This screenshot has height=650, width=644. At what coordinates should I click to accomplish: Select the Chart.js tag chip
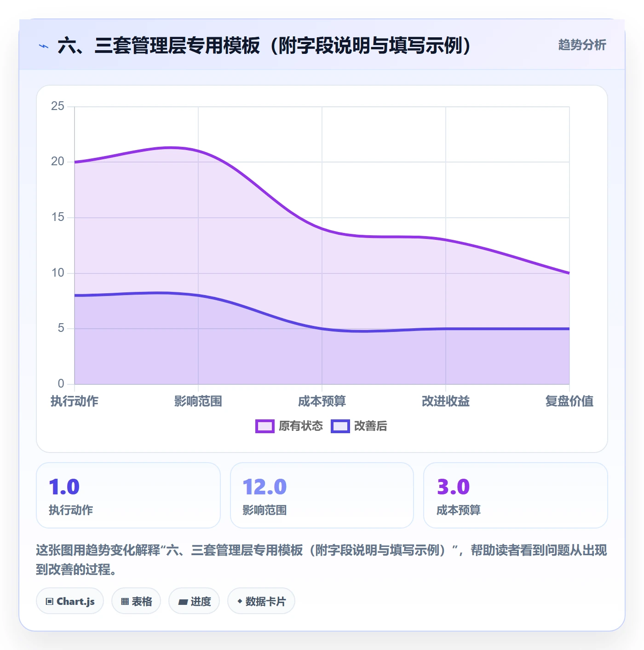[70, 601]
